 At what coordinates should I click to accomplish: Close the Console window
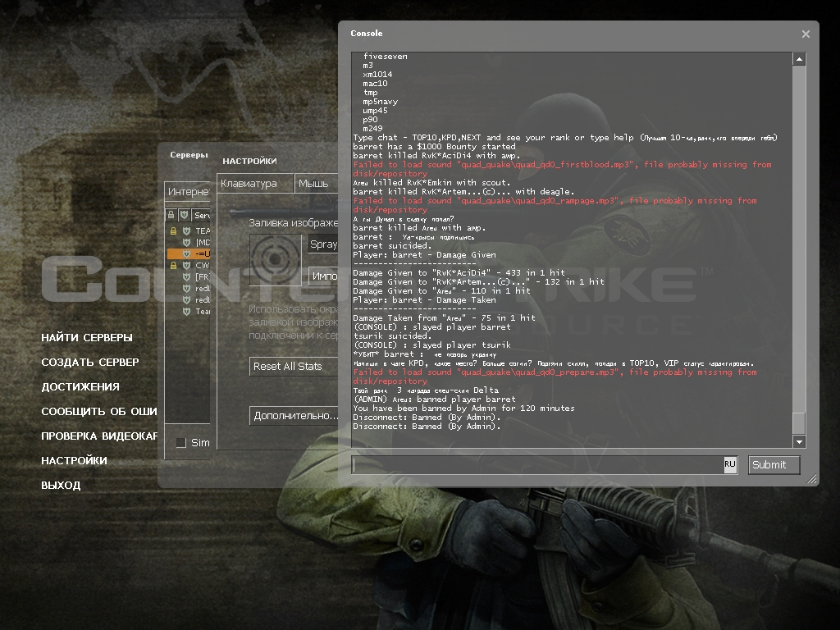pos(806,34)
